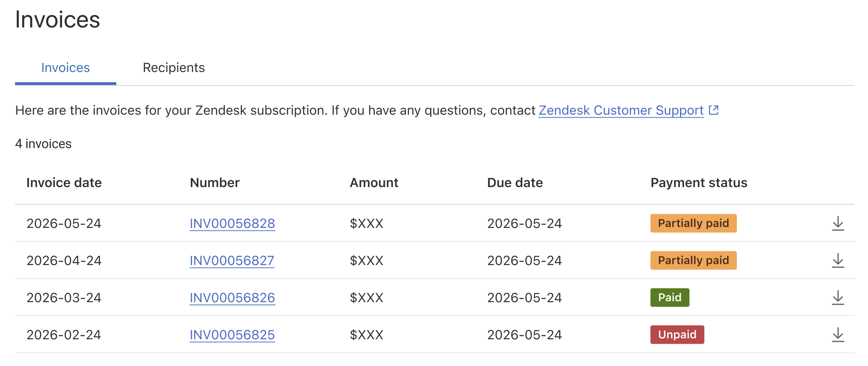This screenshot has height=366, width=868.
Task: Click Partially paid badge for 2026-04-24 invoice
Action: 693,260
